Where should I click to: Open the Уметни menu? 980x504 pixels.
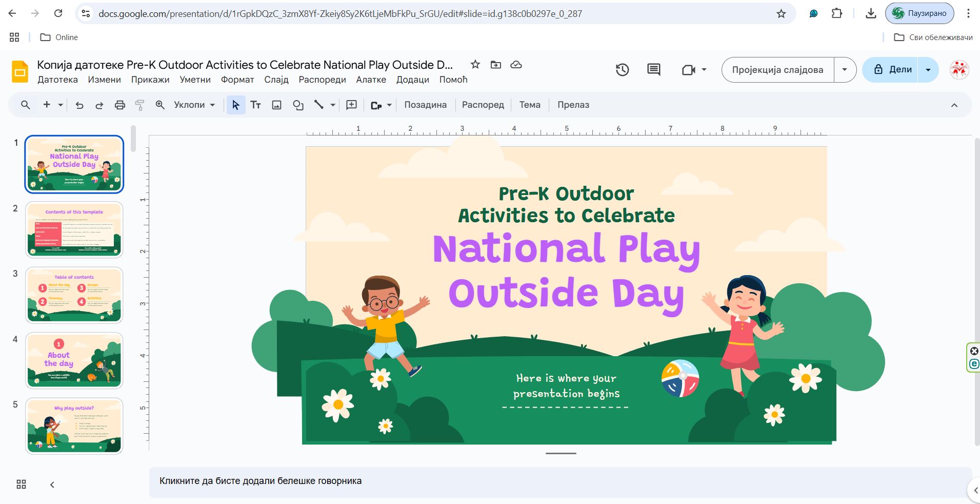[x=195, y=80]
